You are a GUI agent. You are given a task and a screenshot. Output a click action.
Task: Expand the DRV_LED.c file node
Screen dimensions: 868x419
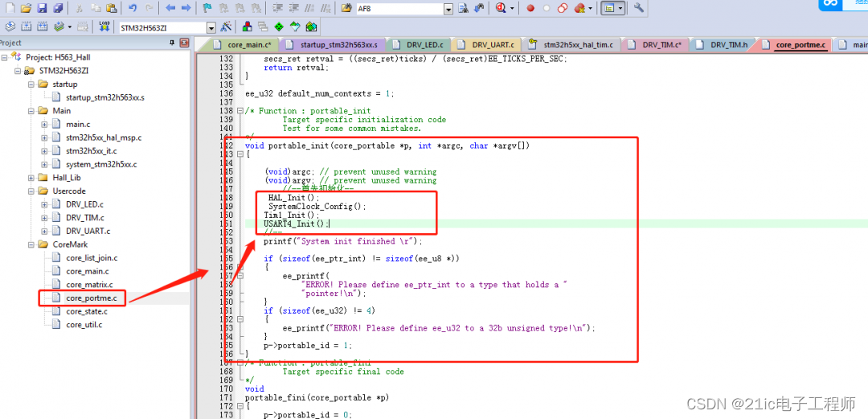point(44,204)
